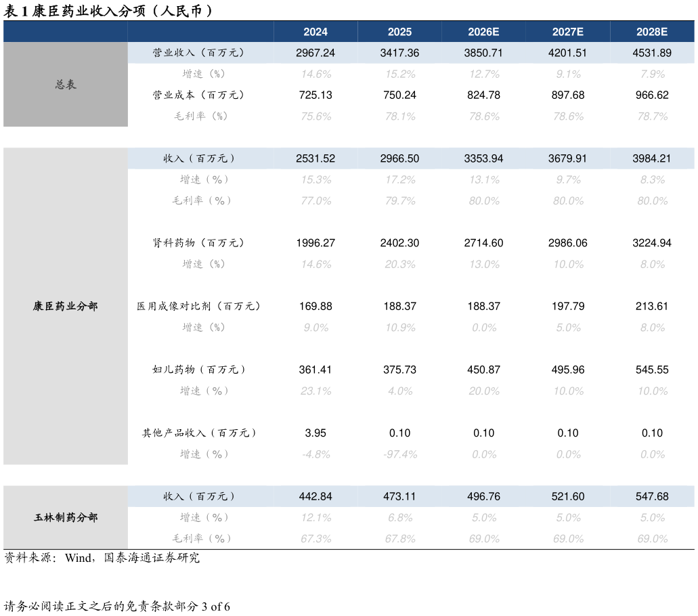Select other products value 3.95
Image resolution: width=698 pixels, height=616 pixels.
pyautogui.click(x=315, y=433)
